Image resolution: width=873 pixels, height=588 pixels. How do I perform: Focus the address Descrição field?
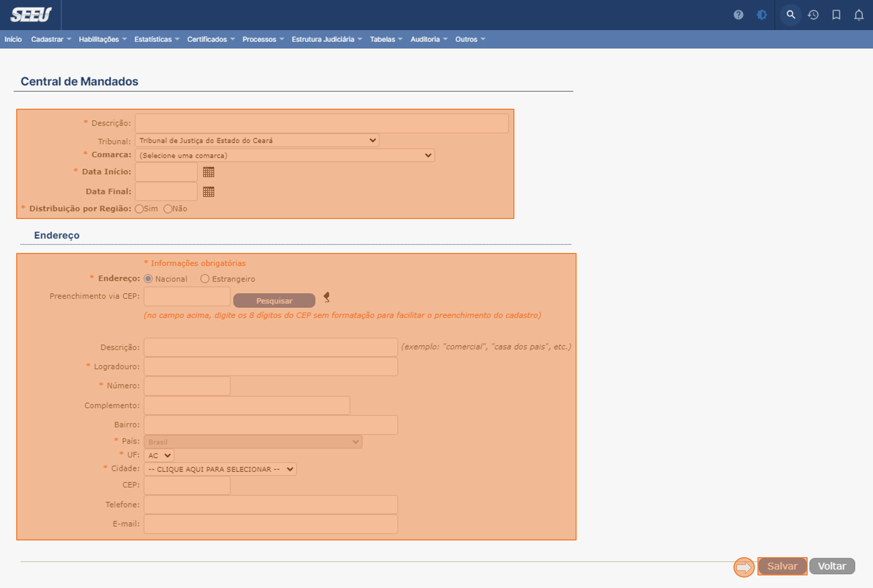point(271,347)
